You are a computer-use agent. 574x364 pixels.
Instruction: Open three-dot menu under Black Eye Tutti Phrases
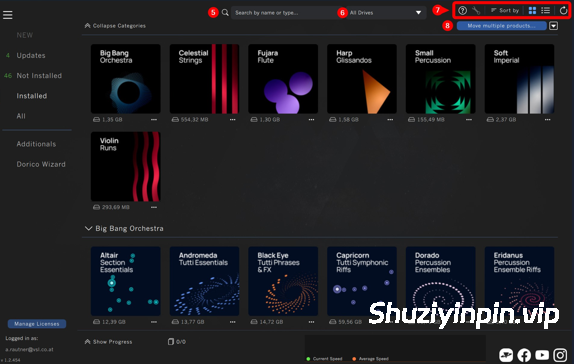[311, 322]
